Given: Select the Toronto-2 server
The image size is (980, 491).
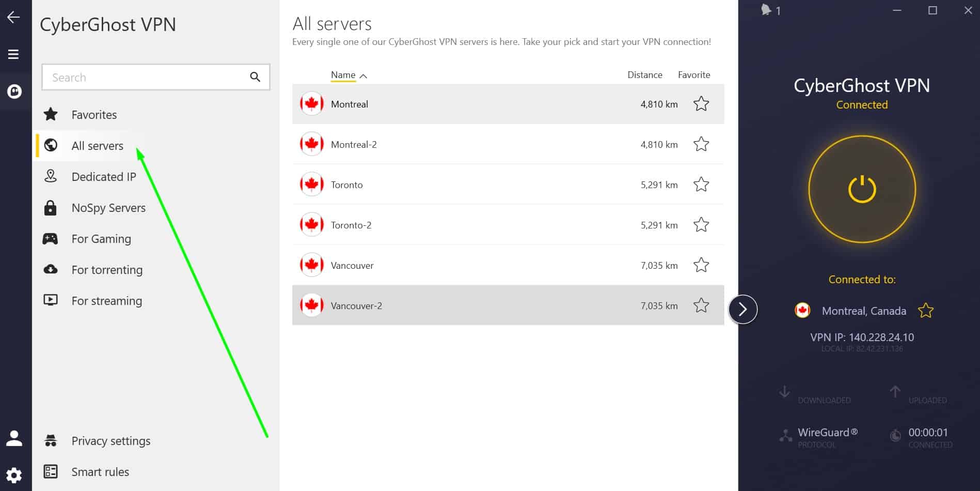Looking at the screenshot, I should click(508, 225).
